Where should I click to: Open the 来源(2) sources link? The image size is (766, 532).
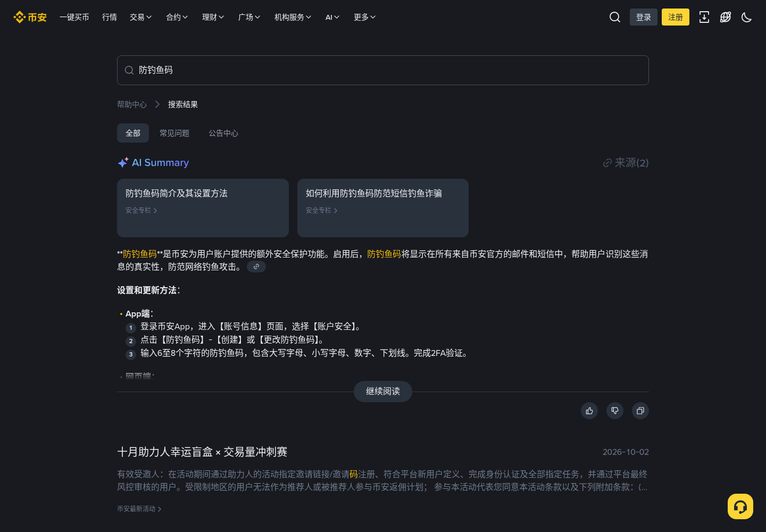pyautogui.click(x=626, y=163)
